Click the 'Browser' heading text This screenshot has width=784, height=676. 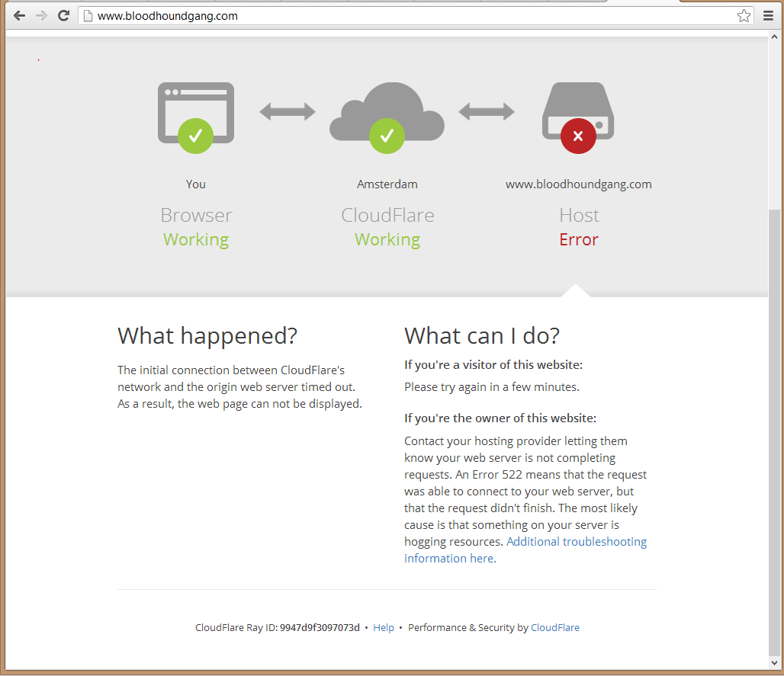196,216
